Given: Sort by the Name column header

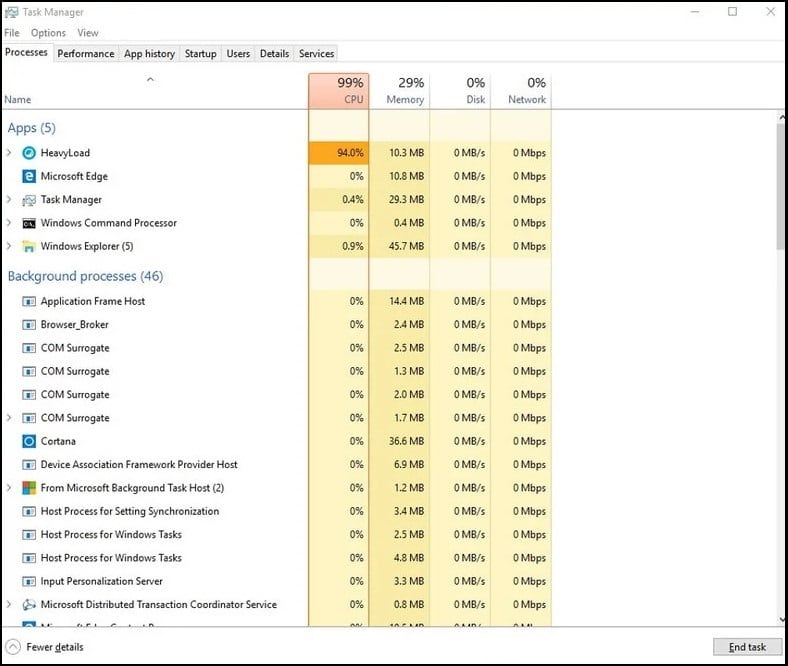Looking at the screenshot, I should click(155, 91).
